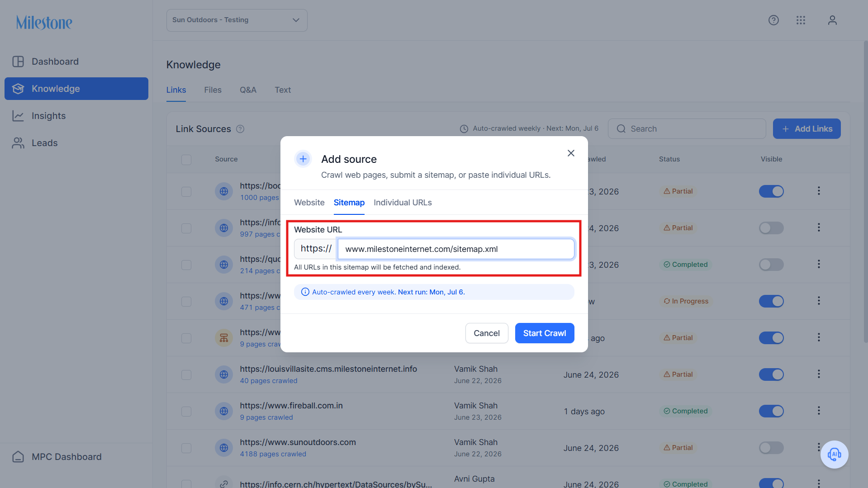Click the sitemap icon of 9 pages row
Image resolution: width=868 pixels, height=488 pixels.
pyautogui.click(x=224, y=338)
